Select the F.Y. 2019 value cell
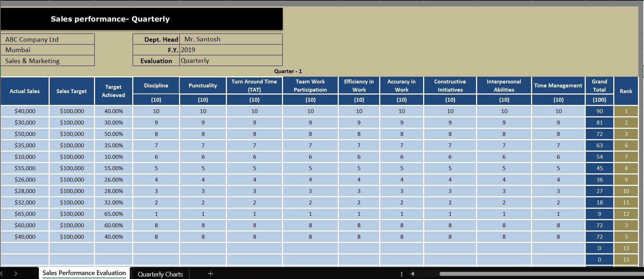The height and width of the screenshot is (279, 644). coord(231,50)
